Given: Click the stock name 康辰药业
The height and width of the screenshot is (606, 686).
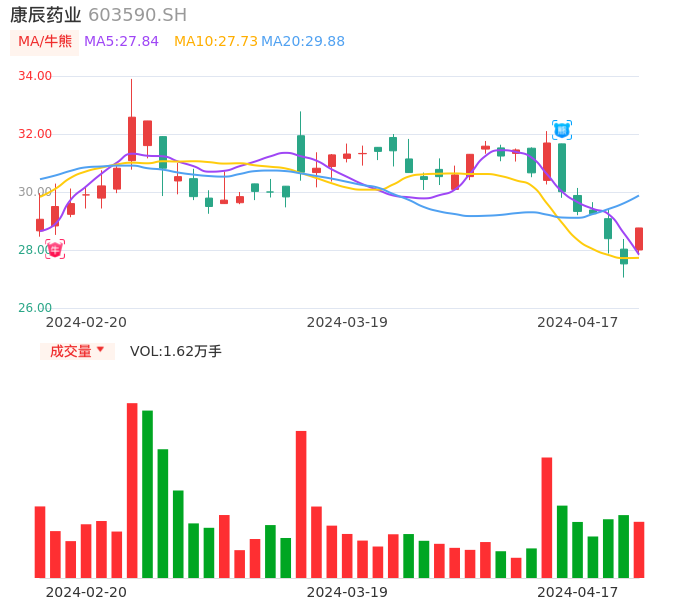Looking at the screenshot, I should (x=46, y=15).
